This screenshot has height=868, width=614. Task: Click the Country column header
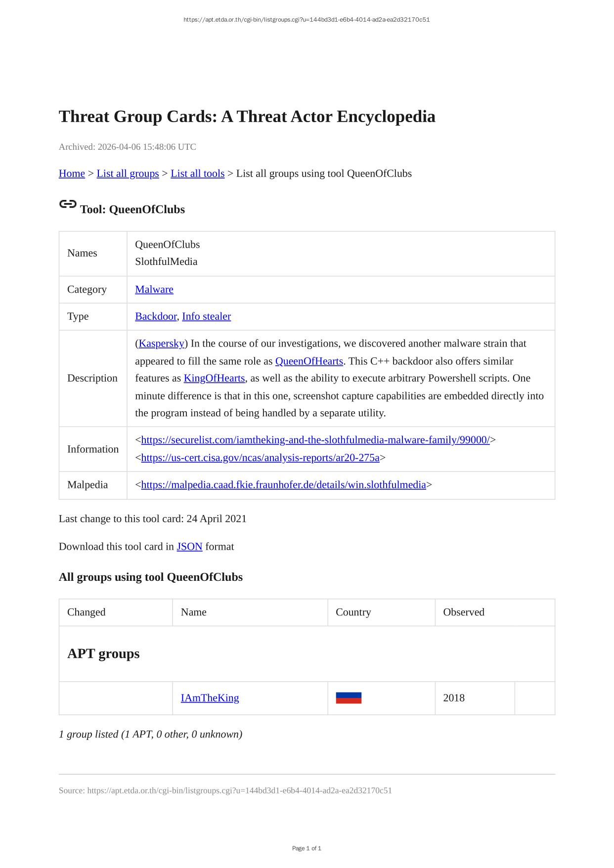click(x=353, y=612)
